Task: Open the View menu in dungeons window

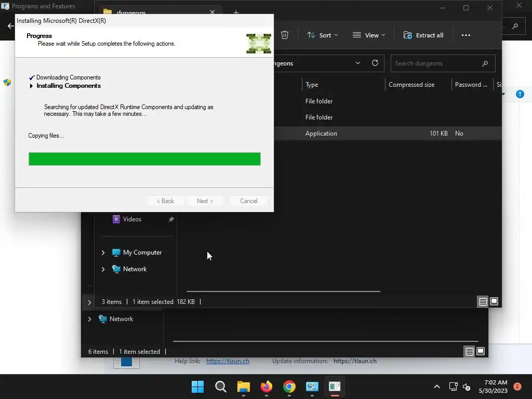Action: click(x=369, y=35)
